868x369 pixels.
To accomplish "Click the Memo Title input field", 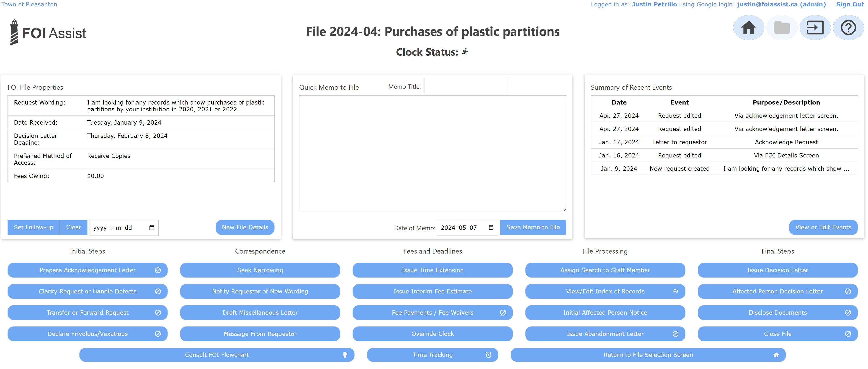I will pyautogui.click(x=466, y=86).
